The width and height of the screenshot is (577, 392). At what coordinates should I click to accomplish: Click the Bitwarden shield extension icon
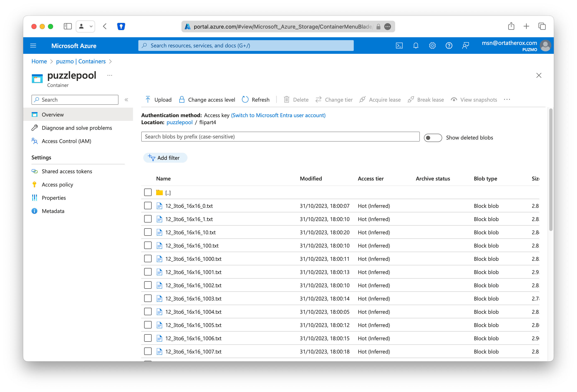click(x=121, y=26)
